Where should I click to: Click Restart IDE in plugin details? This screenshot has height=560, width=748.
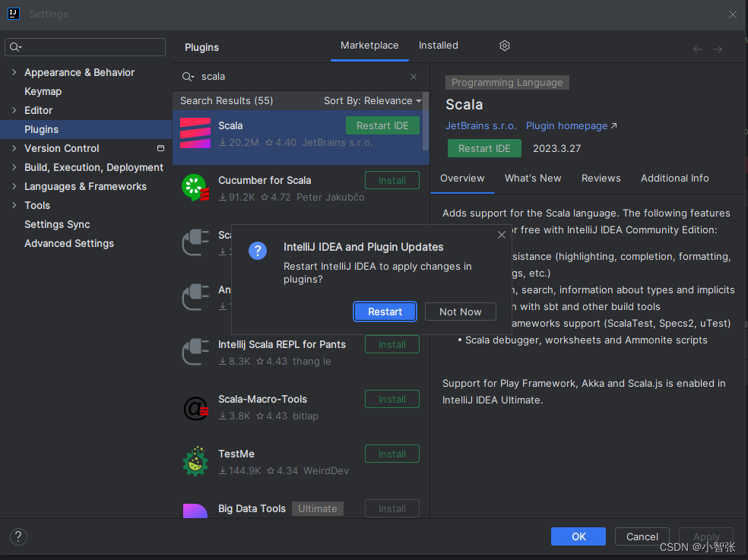pyautogui.click(x=484, y=148)
